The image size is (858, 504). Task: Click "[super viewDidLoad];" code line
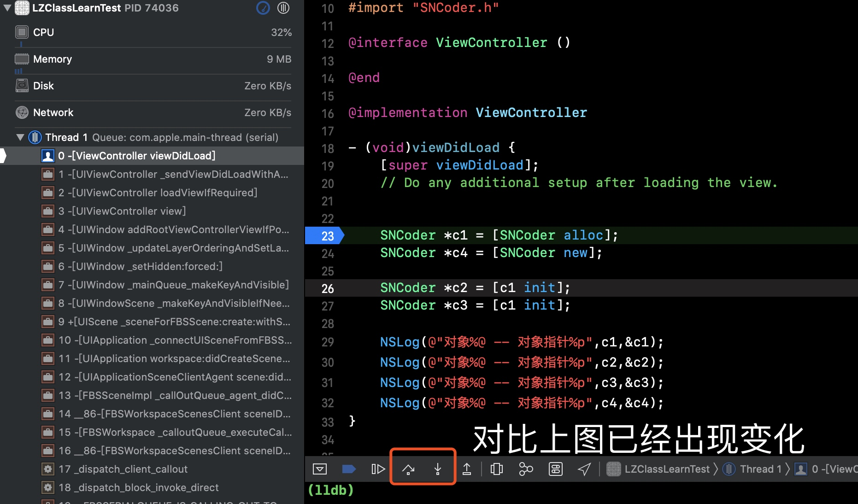click(x=459, y=165)
